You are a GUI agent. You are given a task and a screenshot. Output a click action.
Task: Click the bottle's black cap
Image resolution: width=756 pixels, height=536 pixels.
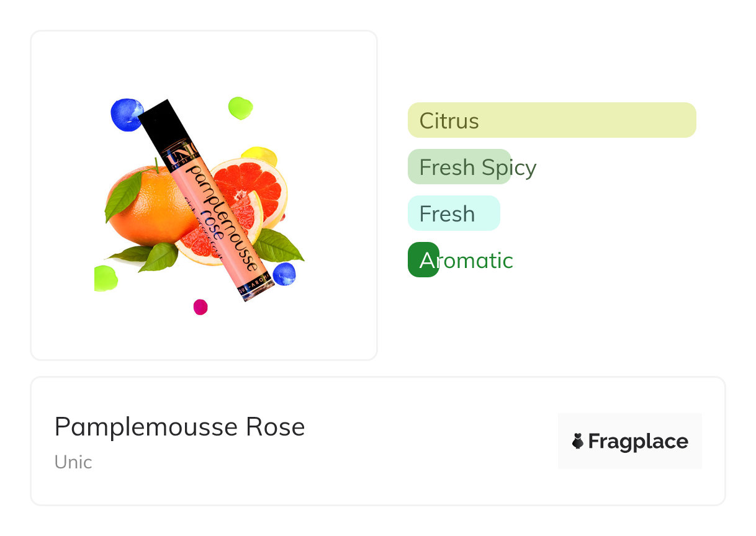pos(163,124)
